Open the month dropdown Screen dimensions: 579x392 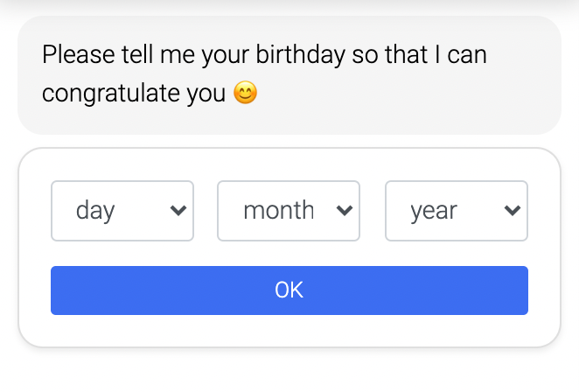(288, 211)
